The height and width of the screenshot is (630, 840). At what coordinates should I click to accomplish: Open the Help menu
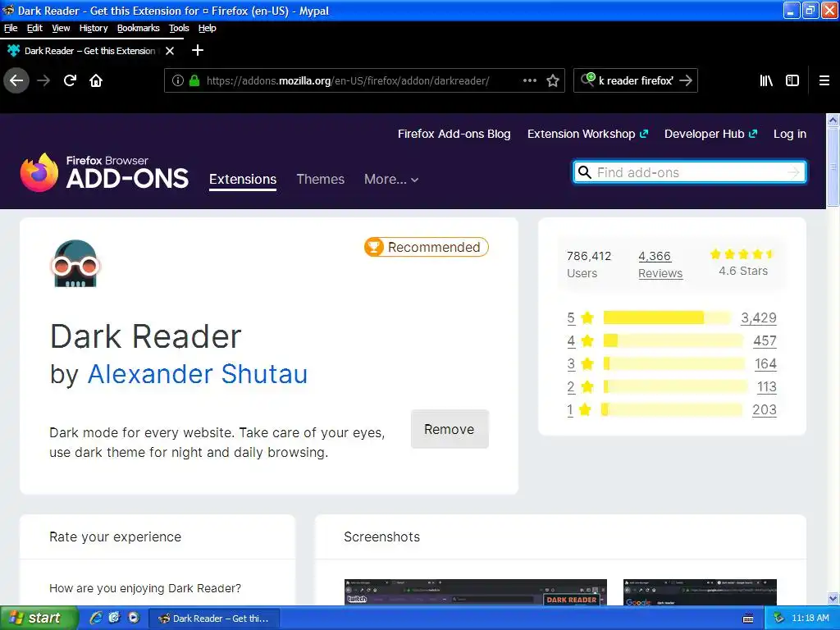tap(207, 28)
